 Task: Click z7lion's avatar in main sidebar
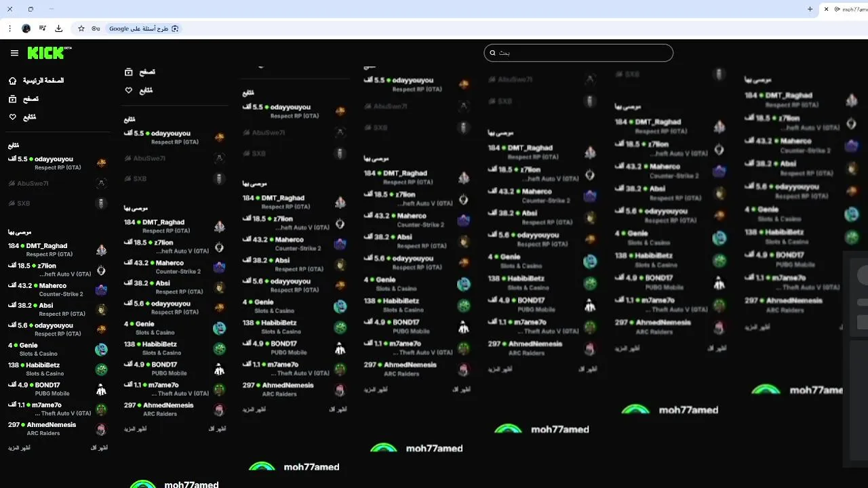click(x=101, y=270)
